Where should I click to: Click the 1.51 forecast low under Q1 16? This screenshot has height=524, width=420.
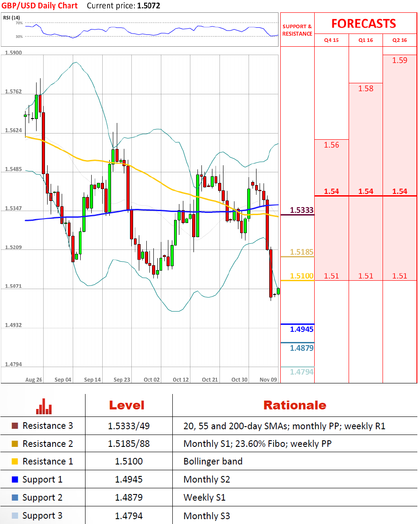point(365,276)
